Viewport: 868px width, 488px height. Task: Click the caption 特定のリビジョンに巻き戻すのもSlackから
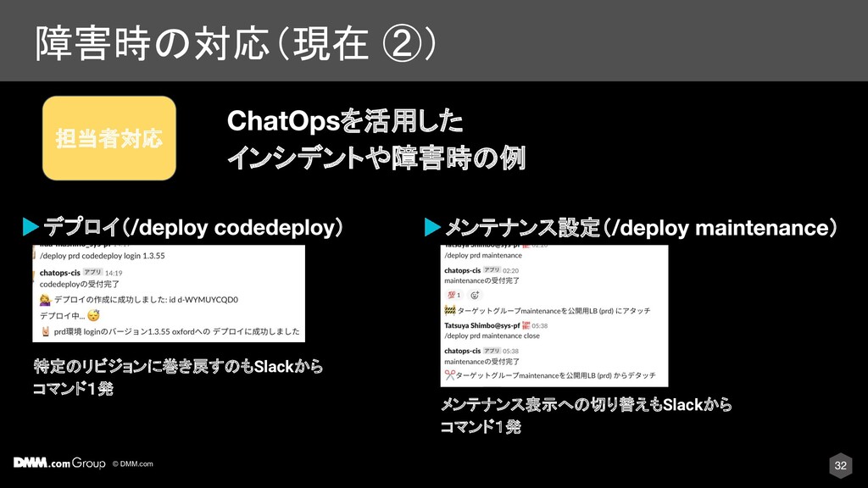[x=178, y=366]
